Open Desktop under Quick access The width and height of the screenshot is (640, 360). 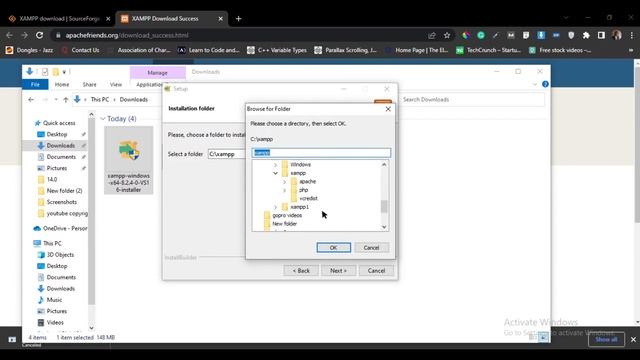[57, 134]
